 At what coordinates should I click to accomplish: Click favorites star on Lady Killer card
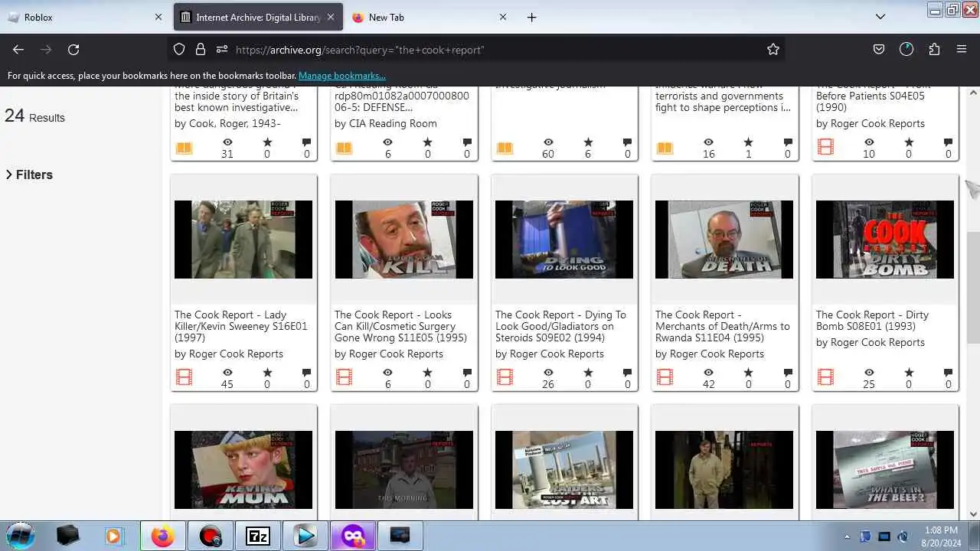[x=267, y=373]
